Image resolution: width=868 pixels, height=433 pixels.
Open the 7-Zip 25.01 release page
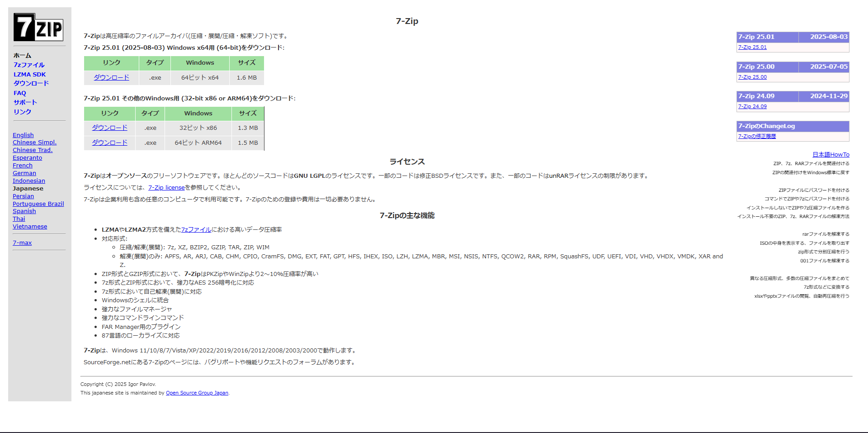(752, 47)
